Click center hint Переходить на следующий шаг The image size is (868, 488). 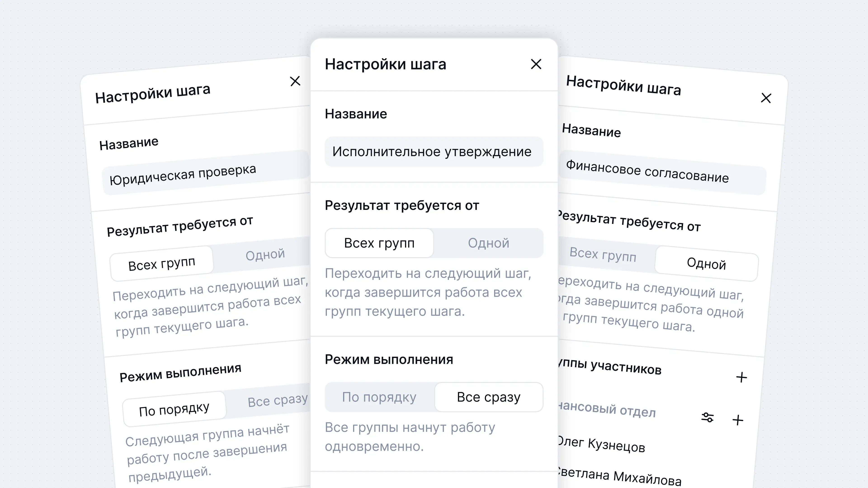pos(428,292)
